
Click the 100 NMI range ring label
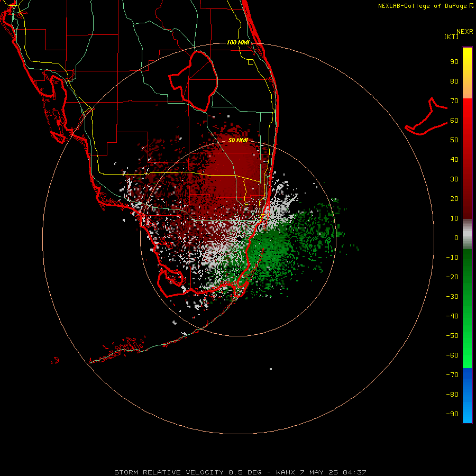[238, 42]
